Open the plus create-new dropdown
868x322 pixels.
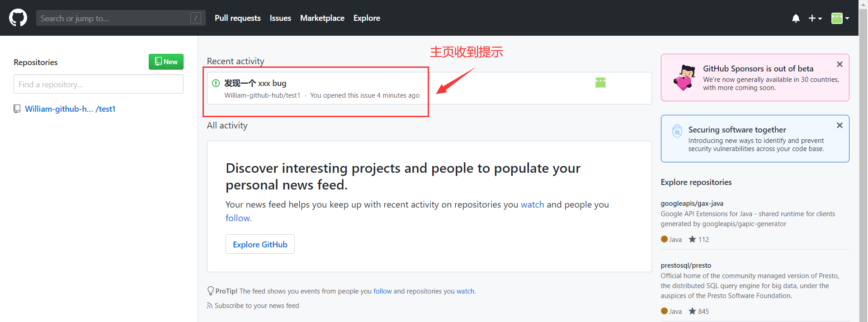point(815,18)
